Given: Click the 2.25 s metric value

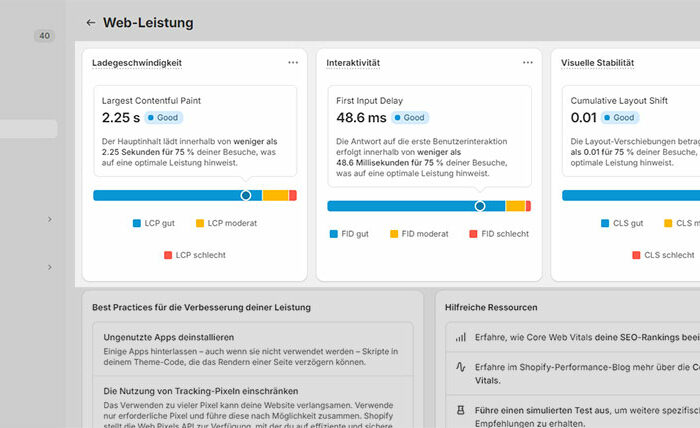Looking at the screenshot, I should pyautogui.click(x=121, y=118).
